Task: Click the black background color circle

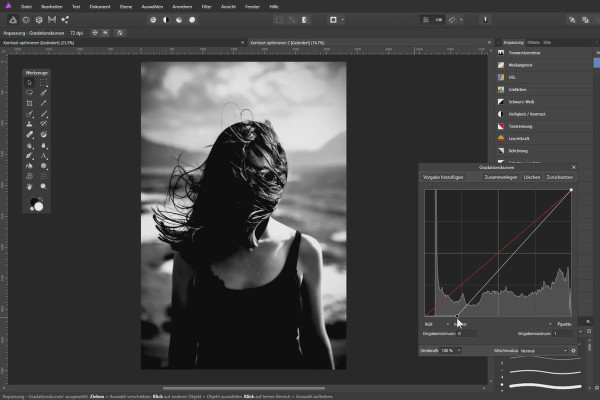Action: [34, 201]
